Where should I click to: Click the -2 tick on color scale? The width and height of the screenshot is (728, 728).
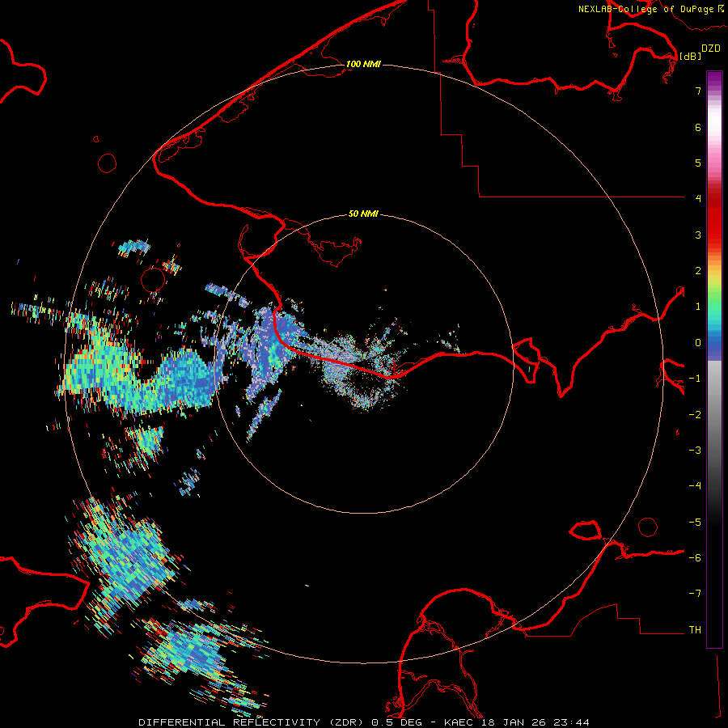(x=695, y=415)
